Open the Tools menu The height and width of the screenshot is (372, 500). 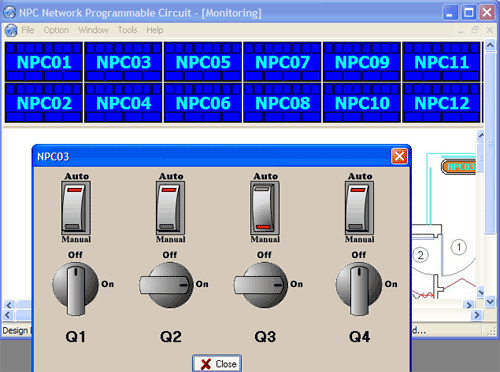tap(127, 30)
